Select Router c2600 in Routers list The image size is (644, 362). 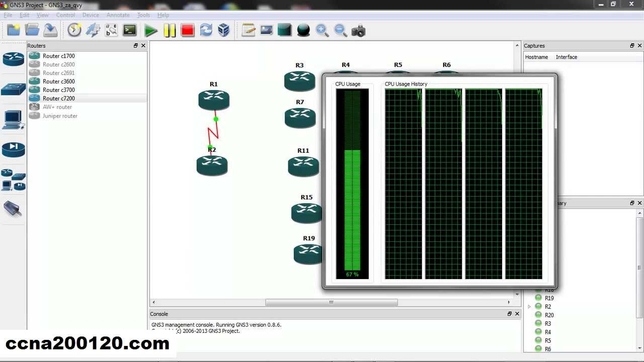click(x=87, y=64)
